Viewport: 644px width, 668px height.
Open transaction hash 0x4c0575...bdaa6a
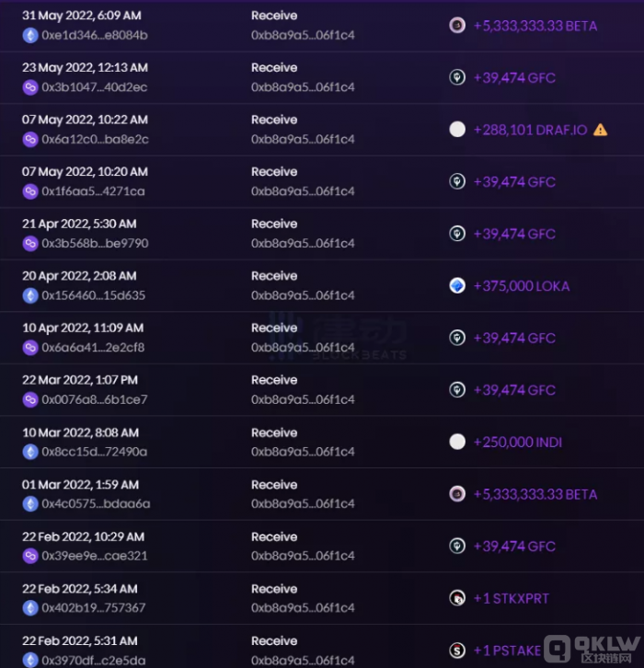click(96, 503)
